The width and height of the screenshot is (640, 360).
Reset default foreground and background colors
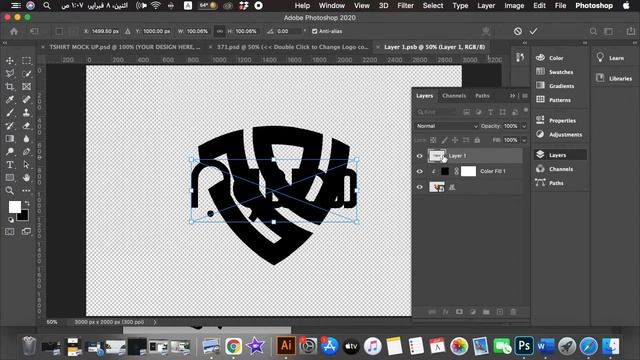tap(11, 220)
